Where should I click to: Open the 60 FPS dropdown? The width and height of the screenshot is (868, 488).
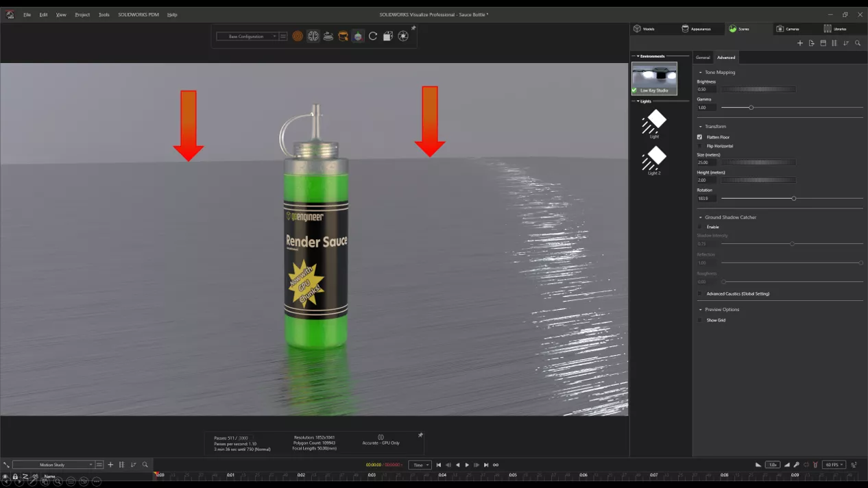(x=833, y=465)
